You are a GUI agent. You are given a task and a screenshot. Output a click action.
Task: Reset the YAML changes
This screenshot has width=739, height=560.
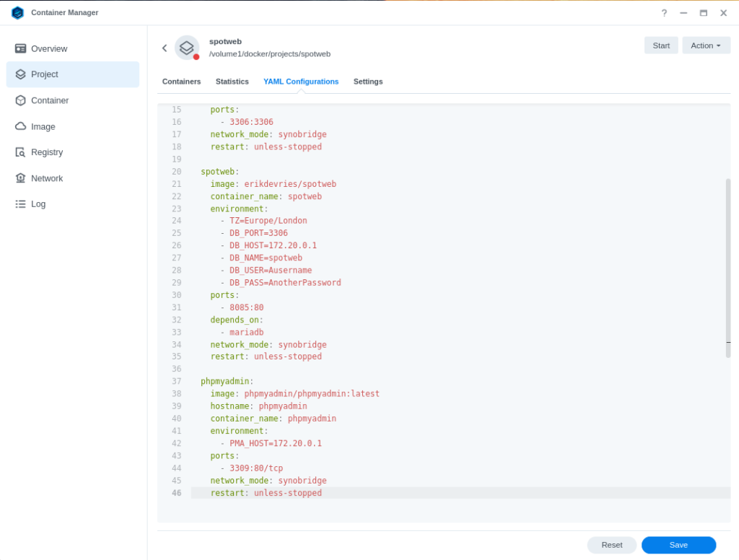pyautogui.click(x=612, y=545)
